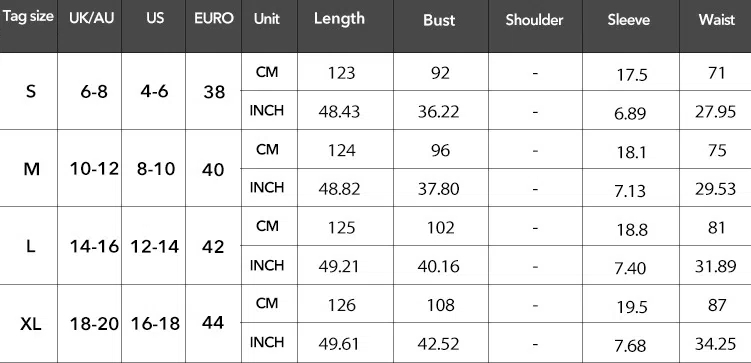Select the US 12-14 size cell
Image resolution: width=751 pixels, height=363 pixels.
click(155, 247)
